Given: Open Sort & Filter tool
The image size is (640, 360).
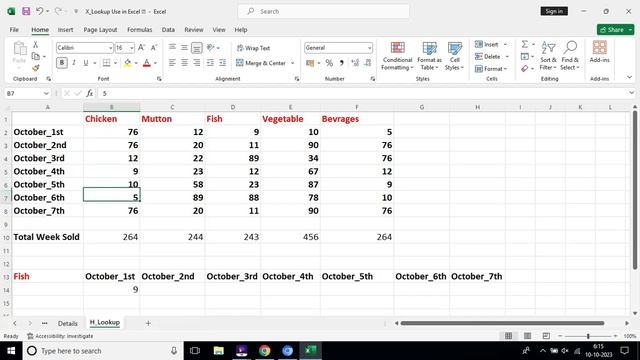Looking at the screenshot, I should tap(548, 56).
